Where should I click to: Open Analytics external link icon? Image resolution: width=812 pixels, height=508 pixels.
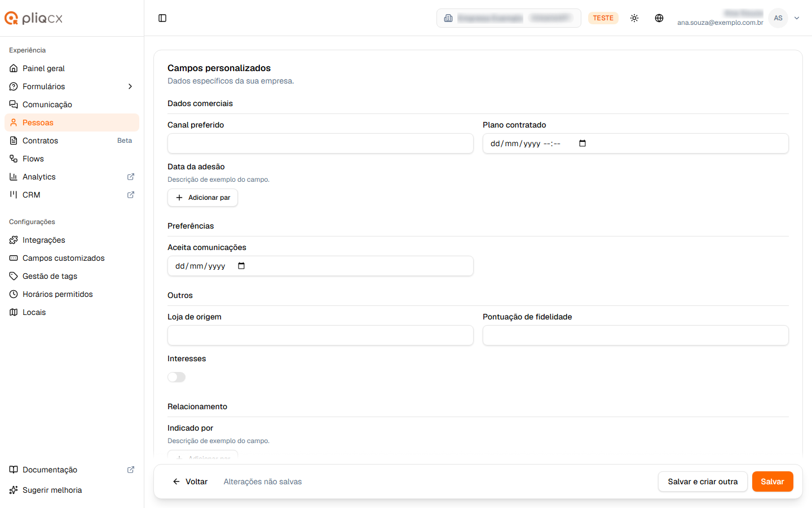131,177
